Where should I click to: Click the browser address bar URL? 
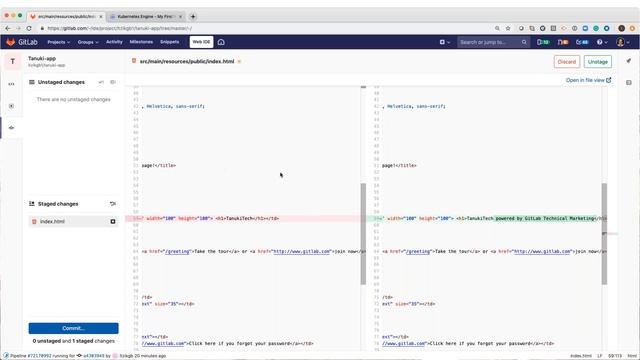(x=119, y=28)
